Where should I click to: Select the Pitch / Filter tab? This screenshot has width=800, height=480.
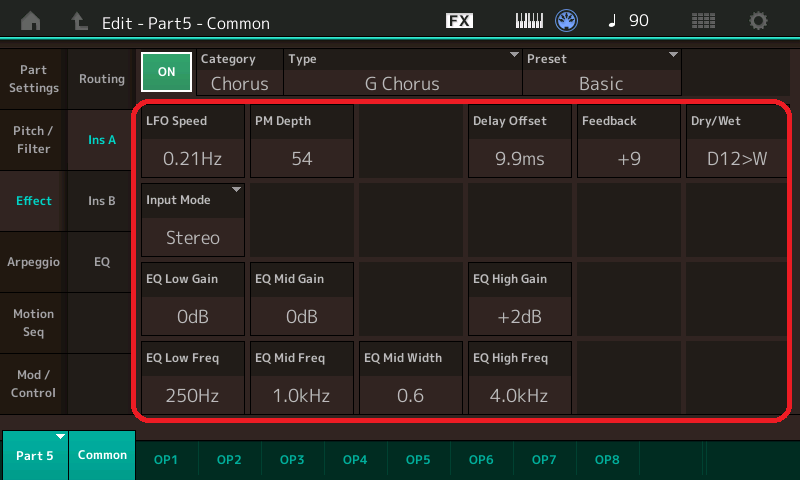tap(34, 140)
